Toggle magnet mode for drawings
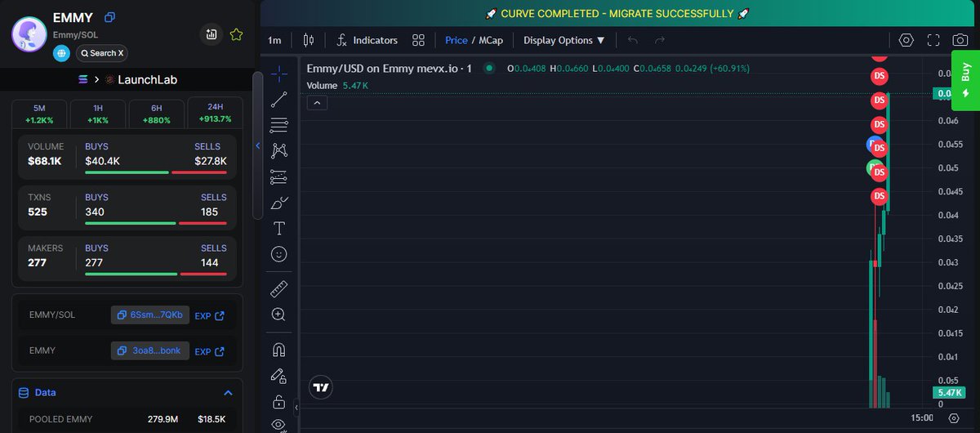This screenshot has height=433, width=980. (x=279, y=350)
